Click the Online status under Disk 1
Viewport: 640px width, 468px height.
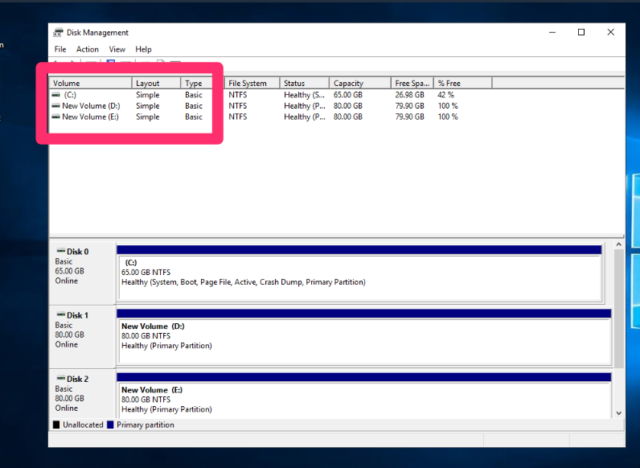[67, 344]
